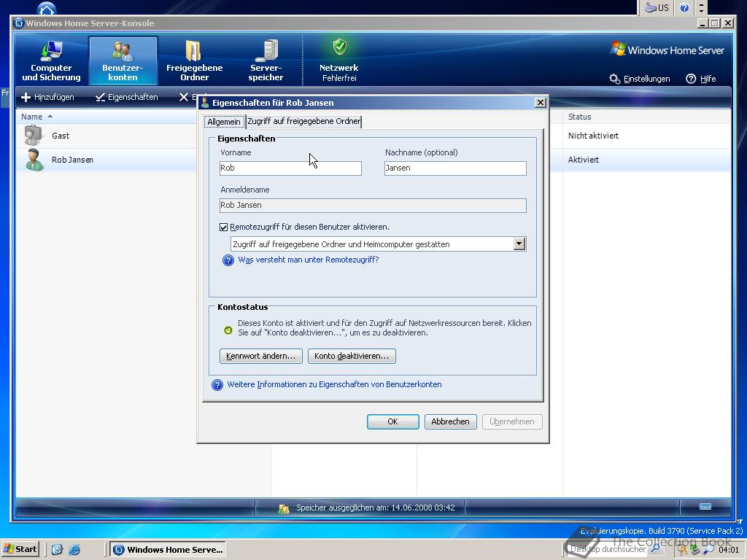
Task: Click Eigenschaften in the toolbar
Action: pos(126,97)
